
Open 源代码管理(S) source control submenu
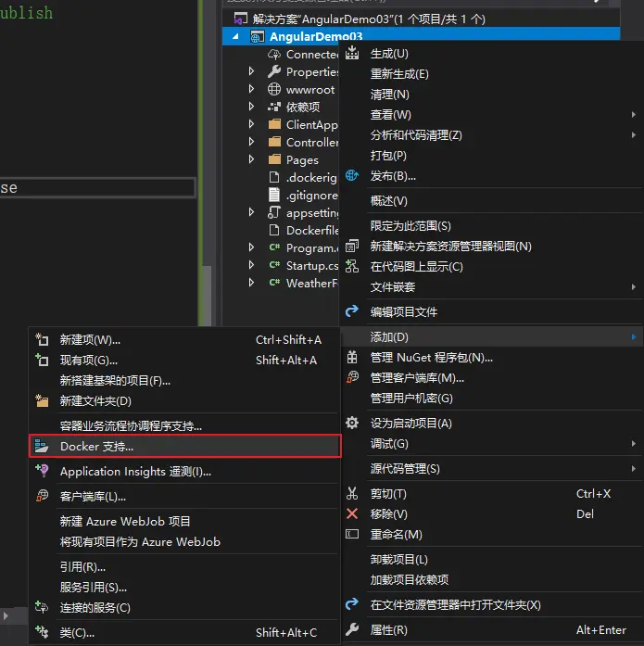[492, 468]
